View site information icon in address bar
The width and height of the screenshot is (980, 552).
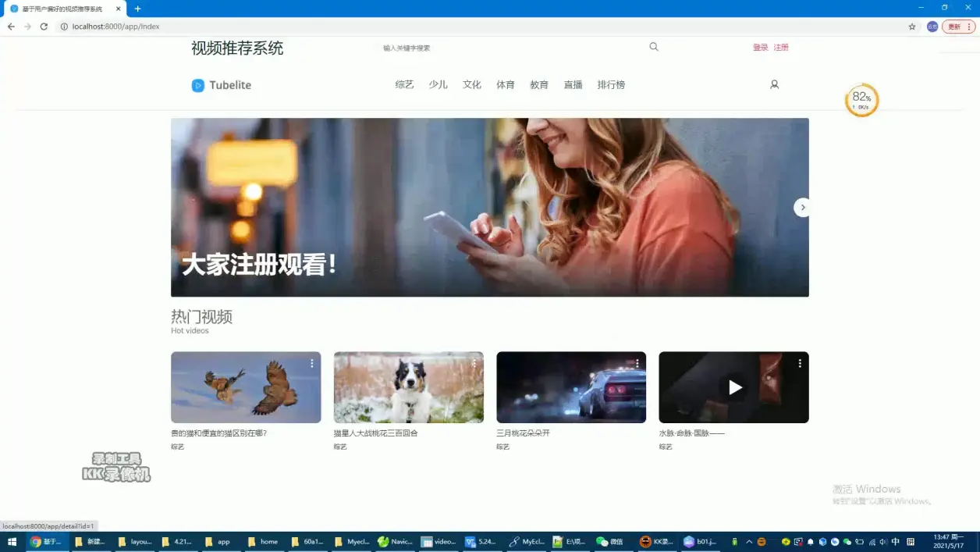(65, 27)
